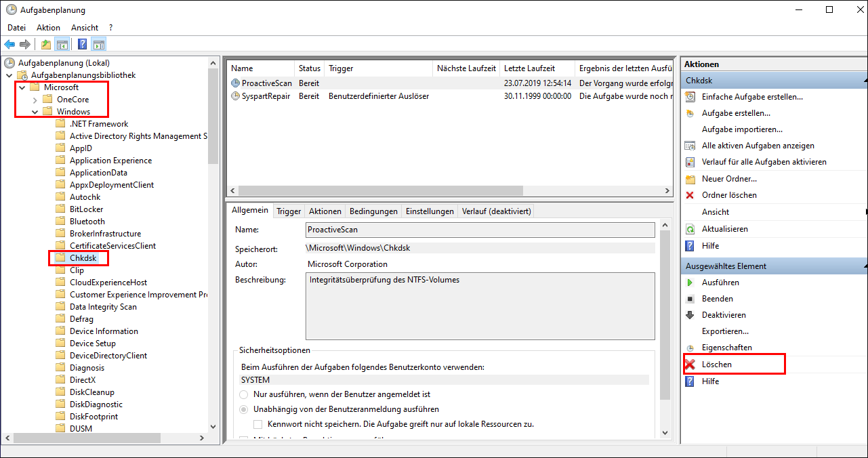
Task: Switch to the Trigger tab
Action: (289, 211)
